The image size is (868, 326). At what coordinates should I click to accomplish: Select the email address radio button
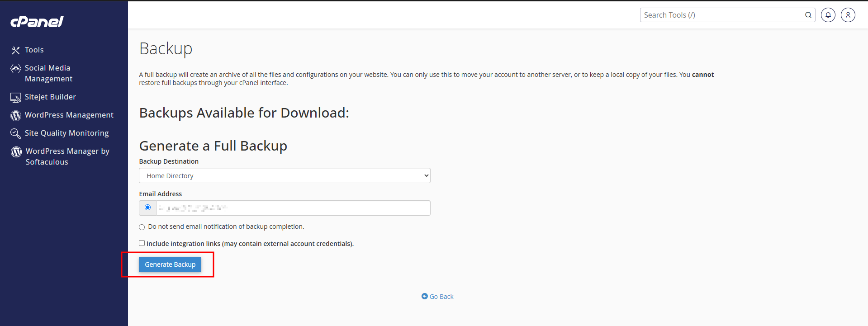click(147, 208)
